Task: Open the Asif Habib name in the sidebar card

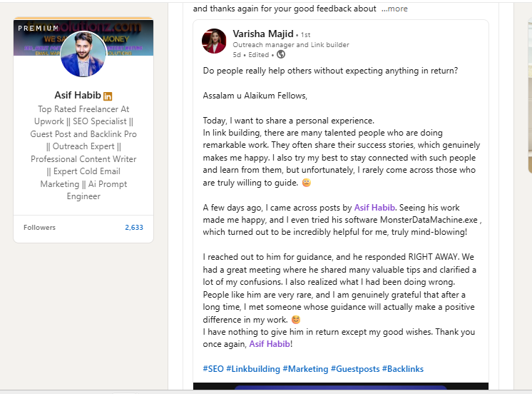Action: [78, 96]
